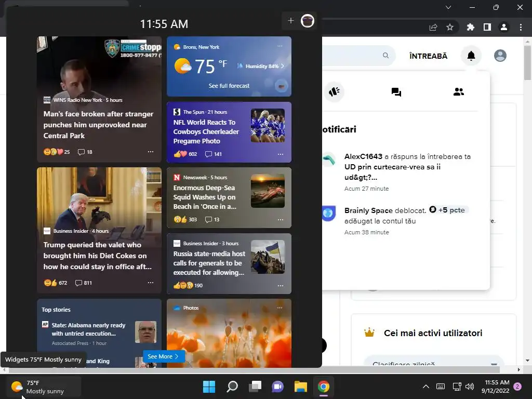Image resolution: width=532 pixels, height=399 pixels.
Task: Open the Brainly user profile avatar
Action: click(x=500, y=56)
